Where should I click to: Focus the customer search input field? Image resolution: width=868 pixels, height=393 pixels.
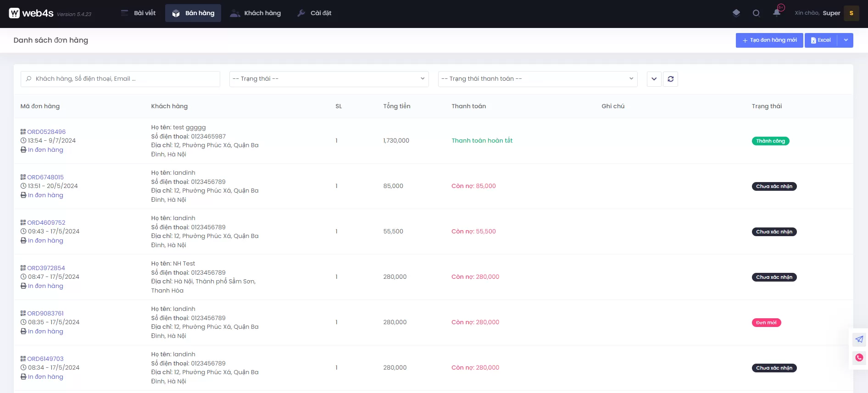(120, 79)
